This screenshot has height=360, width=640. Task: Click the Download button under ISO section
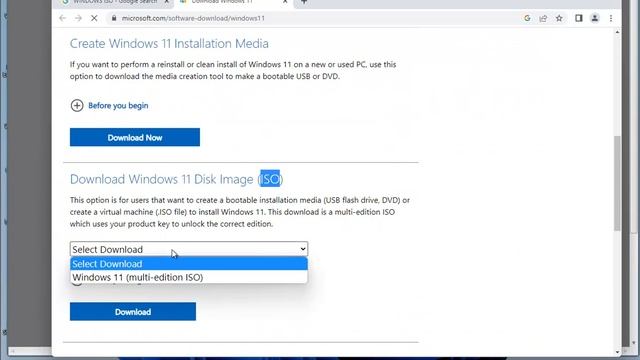pyautogui.click(x=133, y=311)
